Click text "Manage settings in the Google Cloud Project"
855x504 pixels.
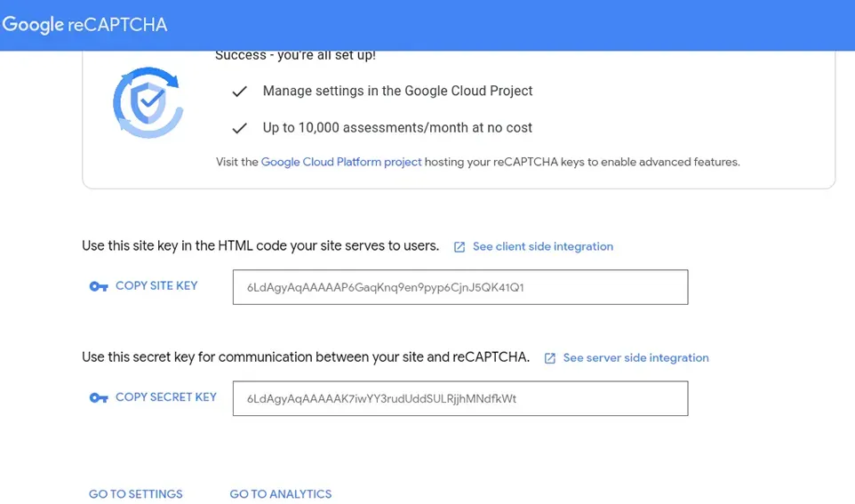(397, 91)
